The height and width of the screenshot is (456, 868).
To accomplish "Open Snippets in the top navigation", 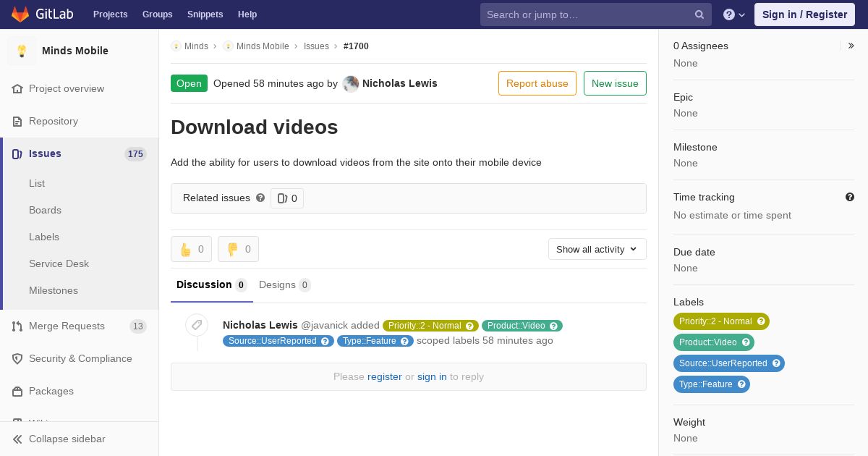I will point(205,14).
